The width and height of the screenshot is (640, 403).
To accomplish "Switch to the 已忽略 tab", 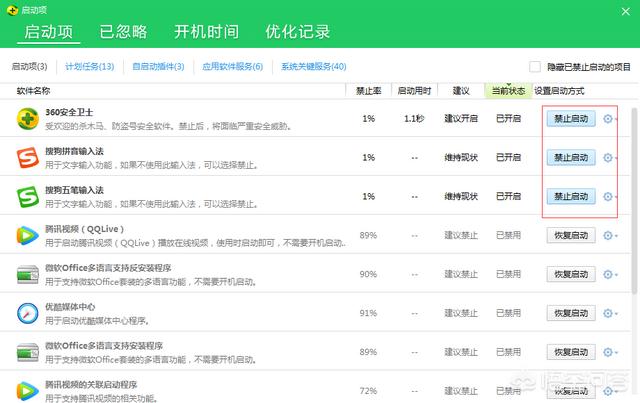I will (x=123, y=32).
